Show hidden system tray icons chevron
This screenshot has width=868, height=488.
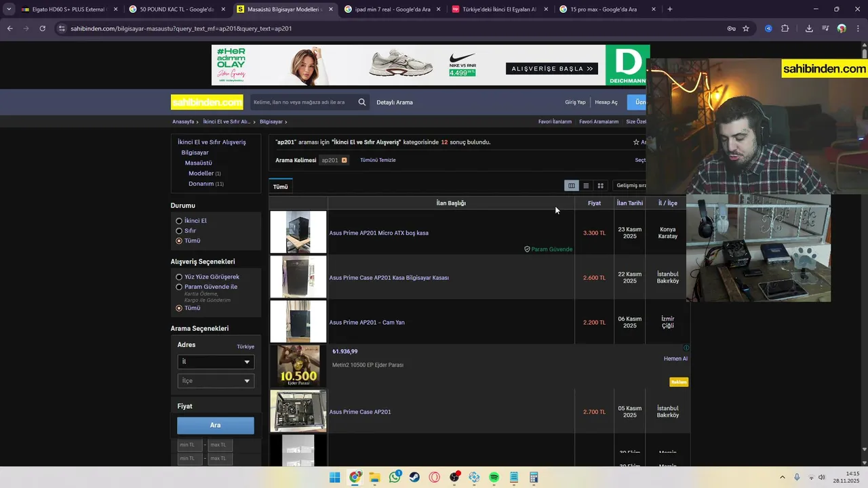coord(782,477)
